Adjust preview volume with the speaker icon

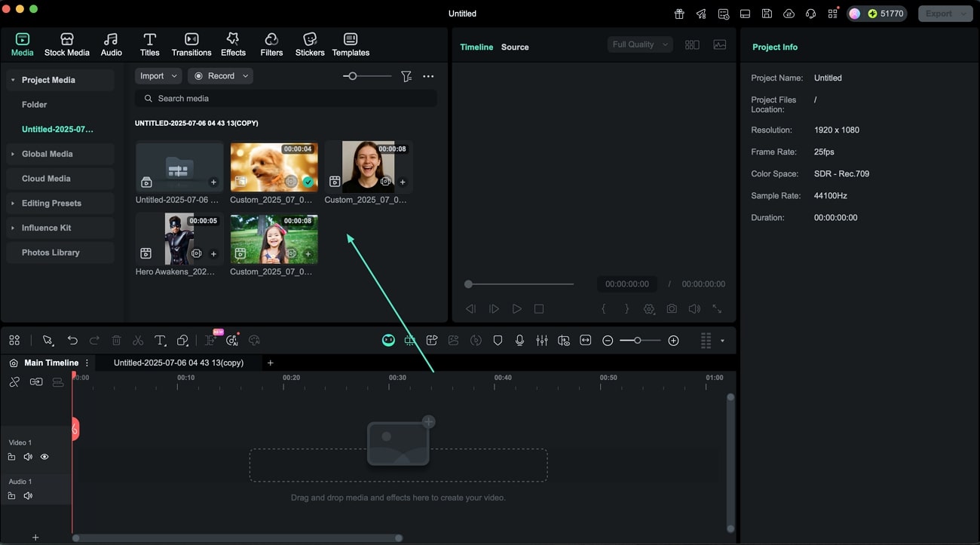[x=694, y=309]
